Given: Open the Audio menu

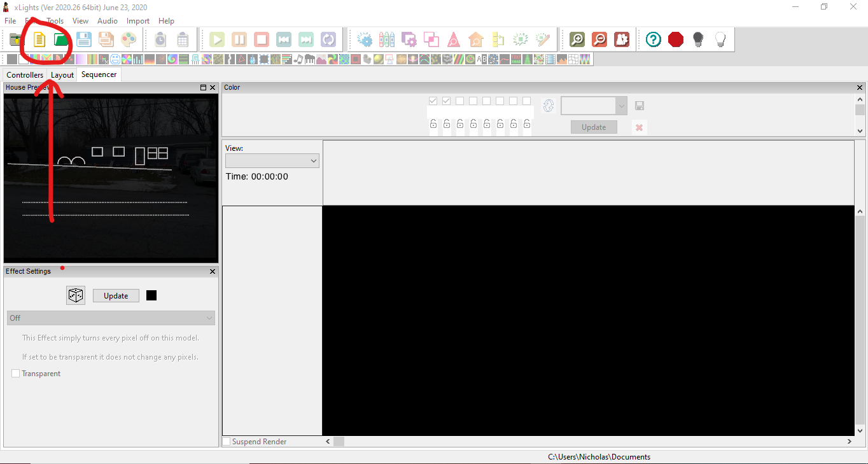Looking at the screenshot, I should click(x=108, y=21).
